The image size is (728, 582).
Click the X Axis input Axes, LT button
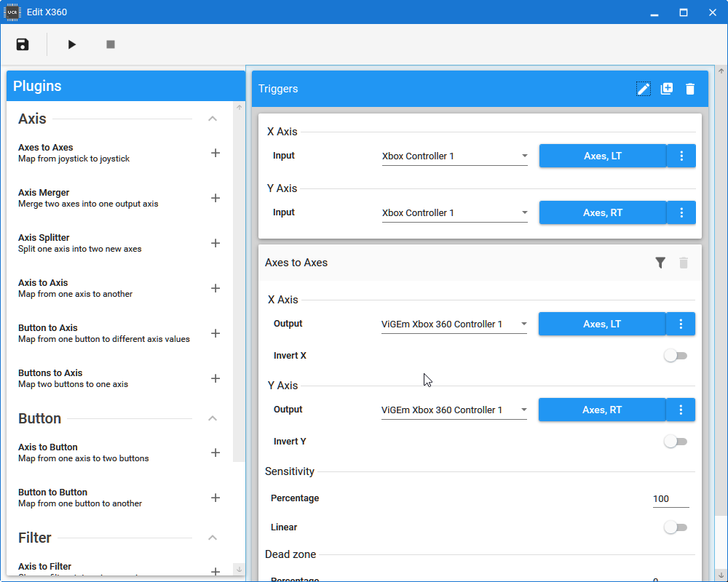[x=602, y=156]
